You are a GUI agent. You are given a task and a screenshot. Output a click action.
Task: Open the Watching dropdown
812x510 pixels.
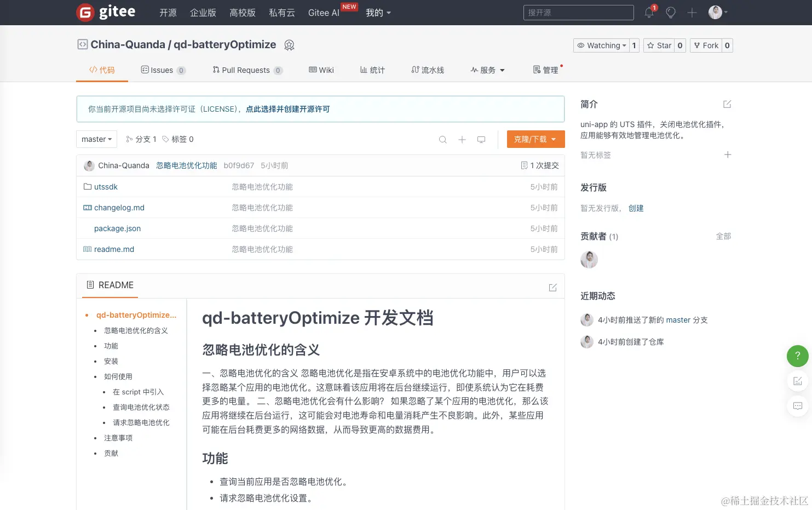[x=601, y=45]
